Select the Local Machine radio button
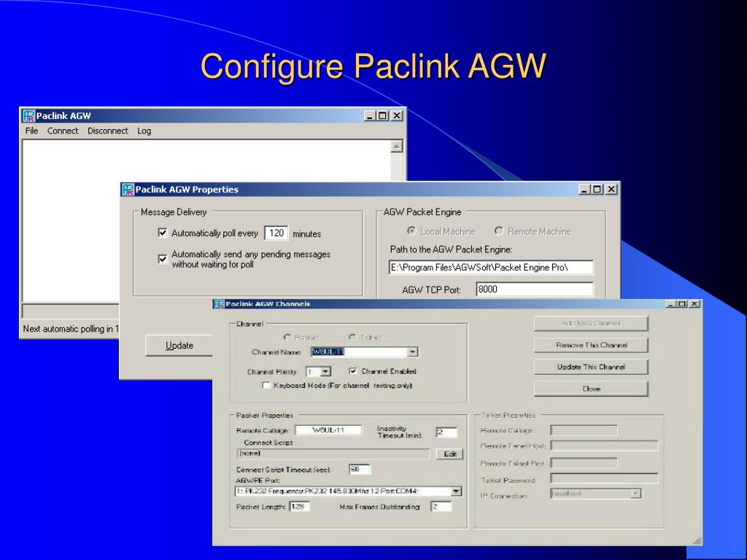The height and width of the screenshot is (560, 747). pyautogui.click(x=411, y=231)
